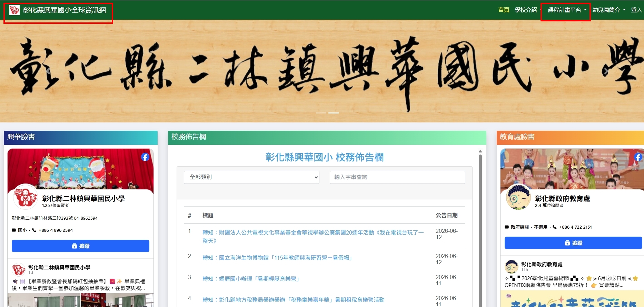
Task: Select the second banner carousel indicator
Action: coord(334,113)
